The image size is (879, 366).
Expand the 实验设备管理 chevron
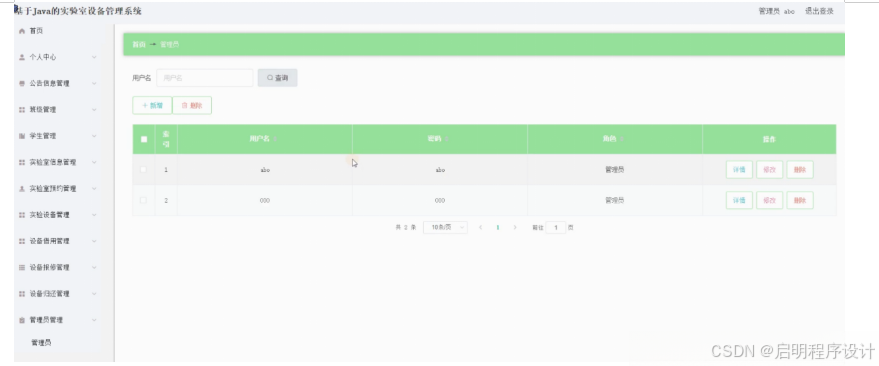tap(94, 215)
